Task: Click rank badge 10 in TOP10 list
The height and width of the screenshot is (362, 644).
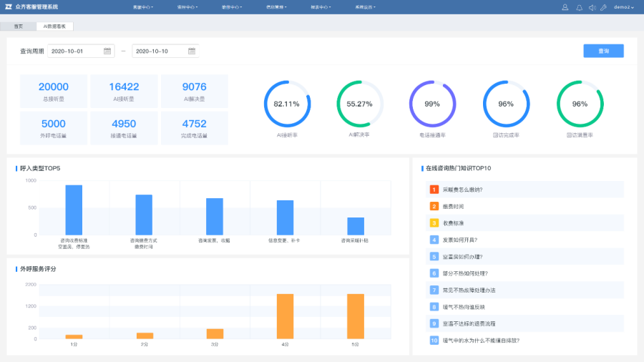Action: coord(434,341)
